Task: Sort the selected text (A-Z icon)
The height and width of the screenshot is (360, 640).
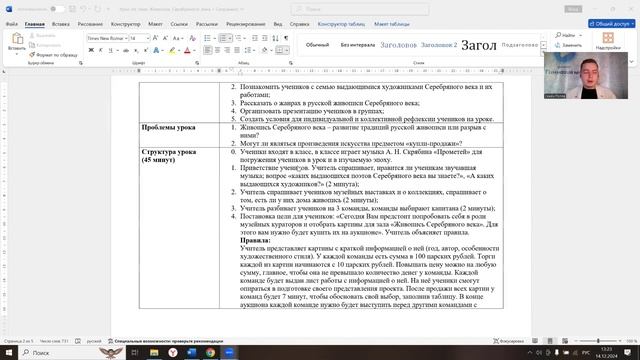Action: pyautogui.click(x=276, y=38)
